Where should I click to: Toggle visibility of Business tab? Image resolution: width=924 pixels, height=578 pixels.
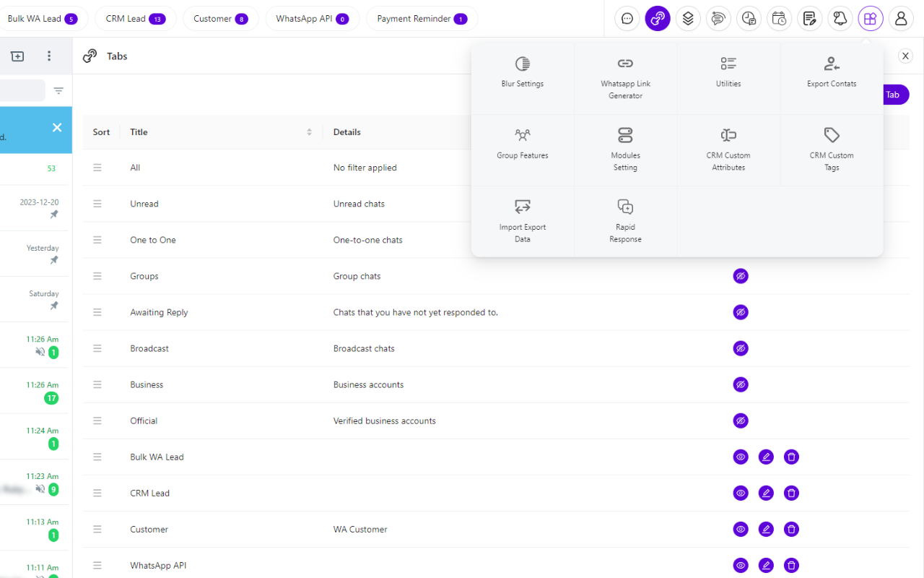click(741, 384)
